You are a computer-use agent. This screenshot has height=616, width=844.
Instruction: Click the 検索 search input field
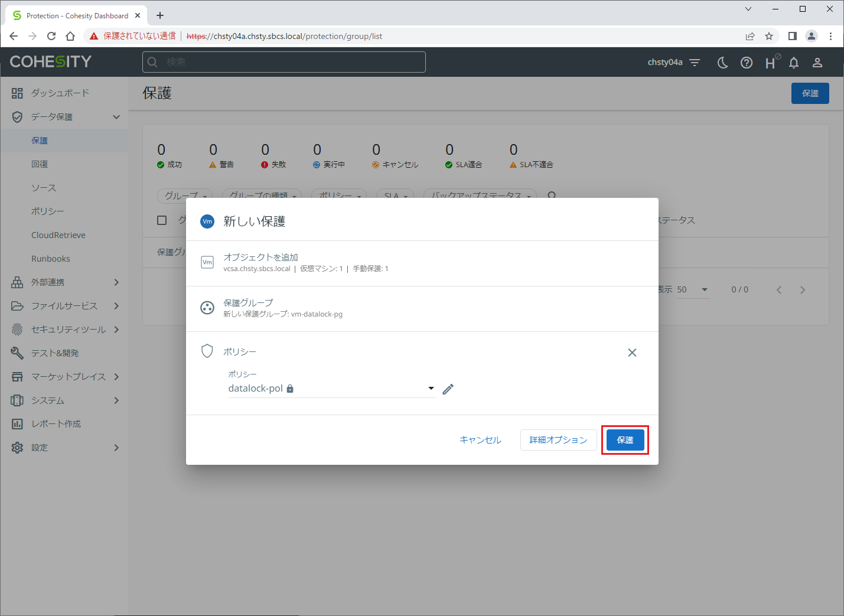tap(283, 62)
